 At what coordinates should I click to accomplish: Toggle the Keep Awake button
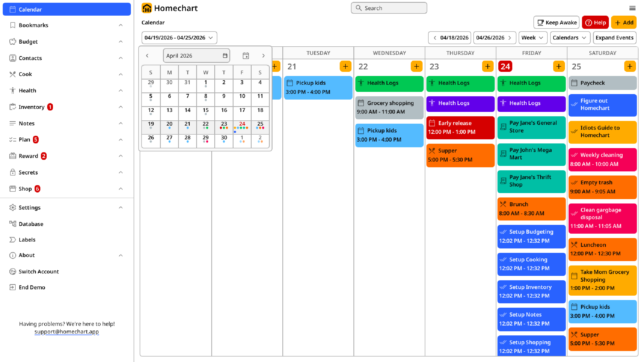(556, 22)
